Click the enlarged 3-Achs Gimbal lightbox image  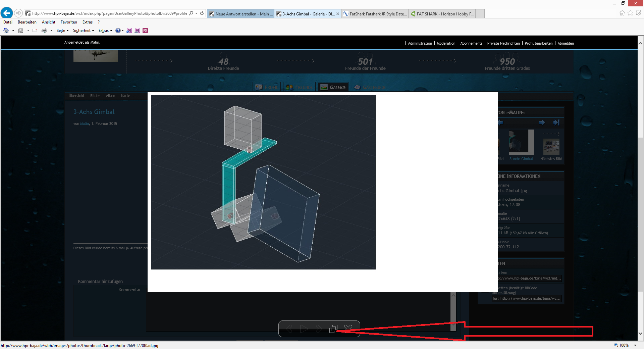[x=263, y=182]
